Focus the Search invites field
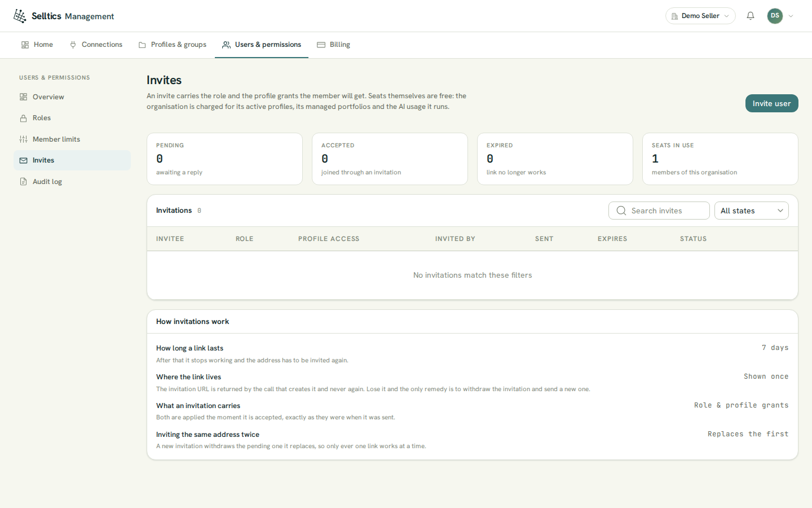The image size is (812, 508). coord(659,211)
